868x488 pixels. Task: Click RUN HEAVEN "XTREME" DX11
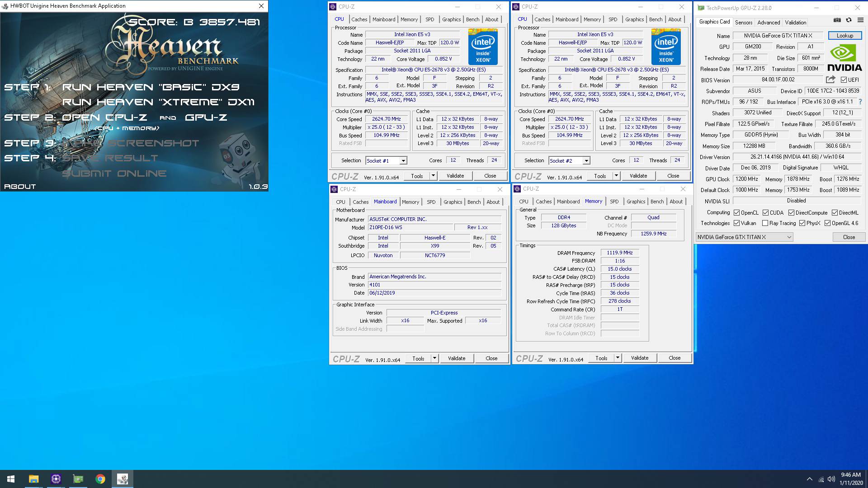[159, 102]
